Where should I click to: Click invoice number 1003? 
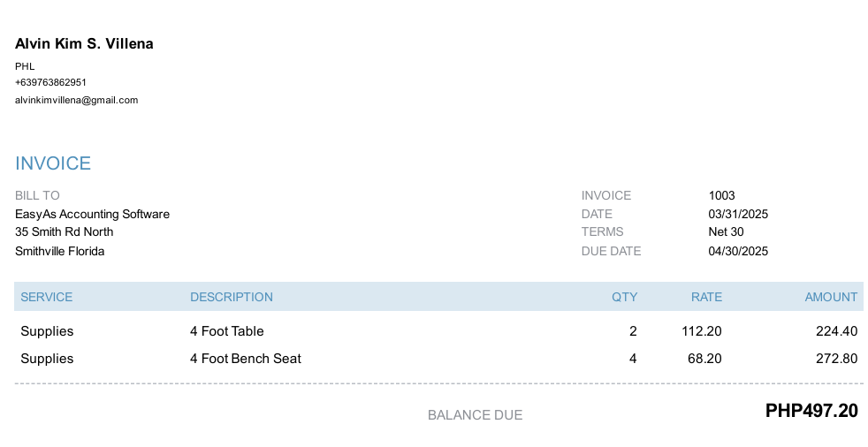tap(722, 195)
